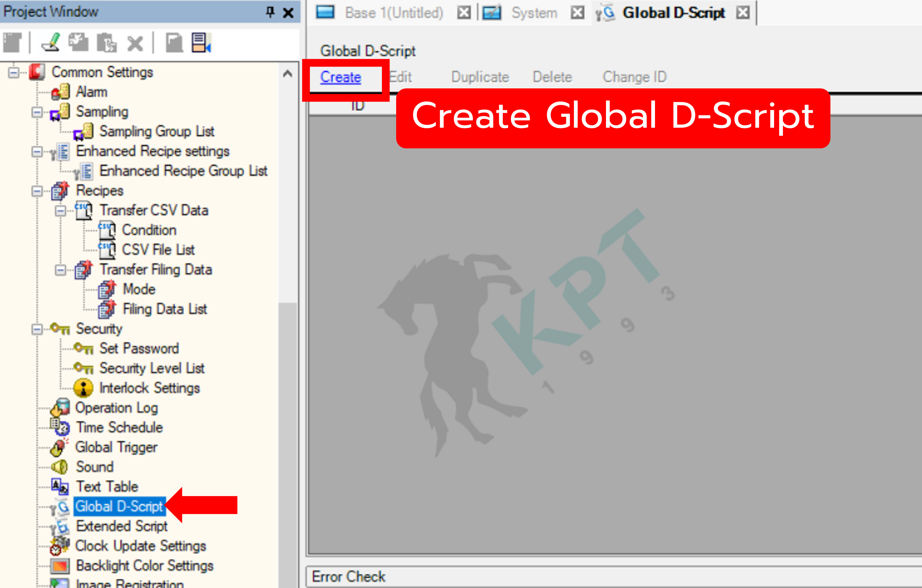This screenshot has width=922, height=588.
Task: Click the paste toolbar icon
Action: click(x=106, y=42)
